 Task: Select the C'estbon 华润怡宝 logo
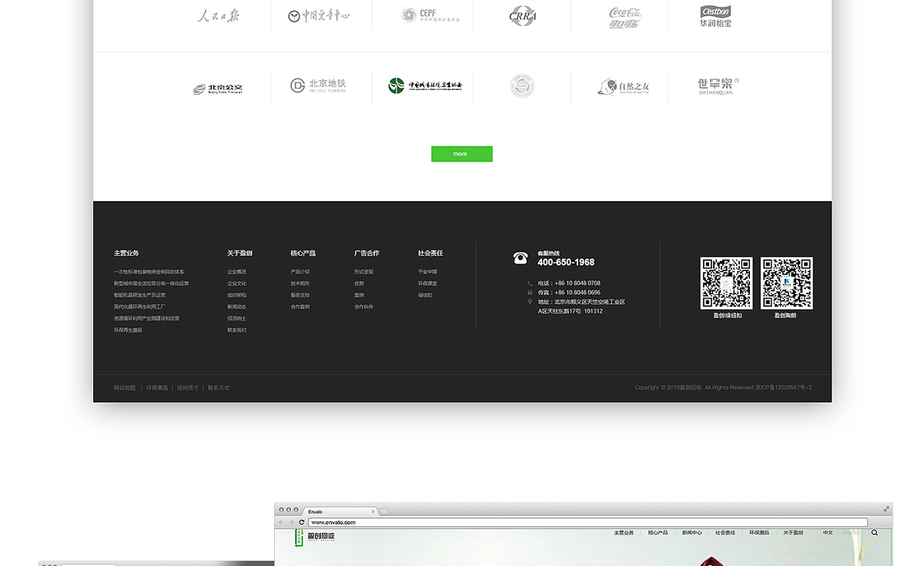pyautogui.click(x=716, y=16)
